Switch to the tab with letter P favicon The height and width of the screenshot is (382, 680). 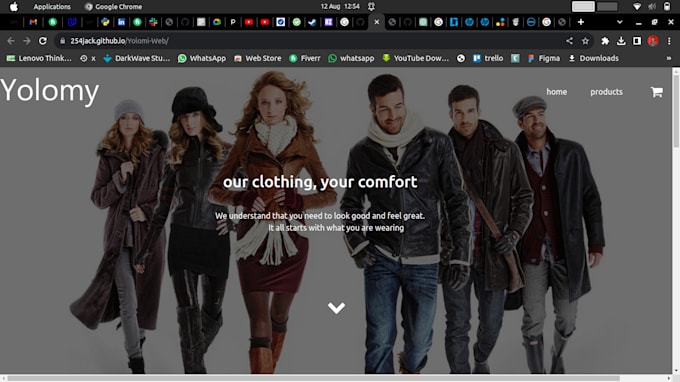point(233,22)
